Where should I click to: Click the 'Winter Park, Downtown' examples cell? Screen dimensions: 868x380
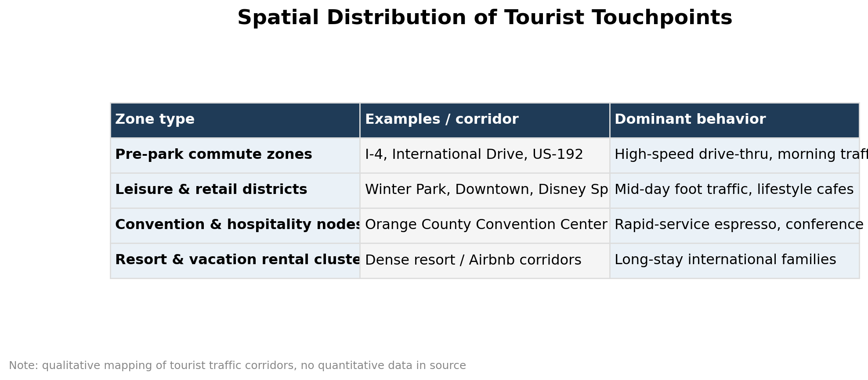pyautogui.click(x=485, y=190)
